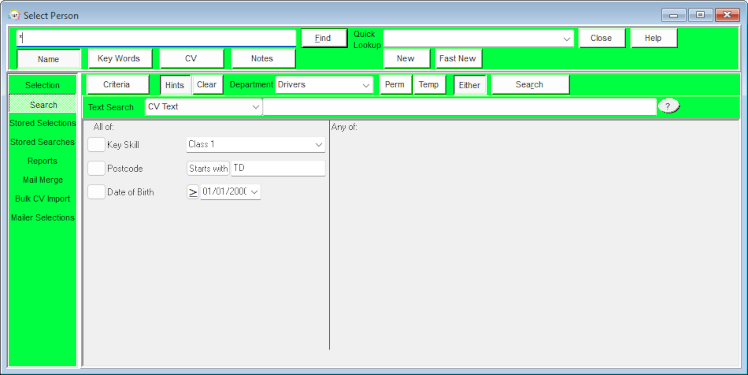Click the Select Person window icon

(x=14, y=15)
